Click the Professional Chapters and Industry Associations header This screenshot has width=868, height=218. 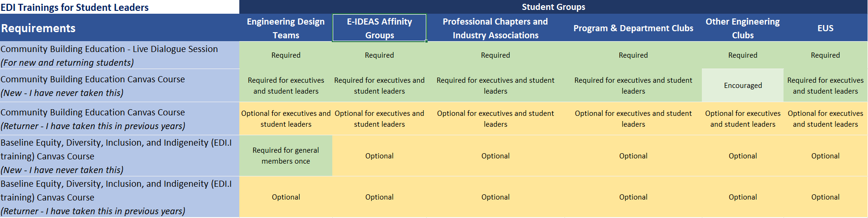(495, 28)
